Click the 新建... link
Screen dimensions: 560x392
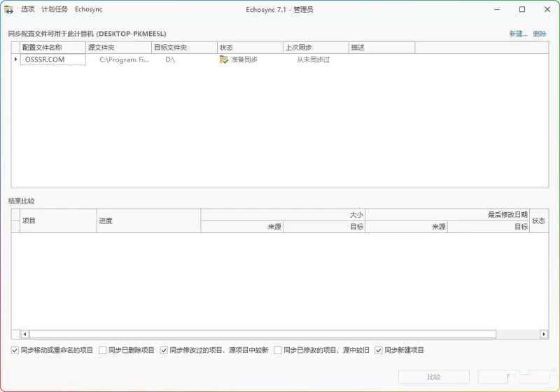click(x=518, y=34)
